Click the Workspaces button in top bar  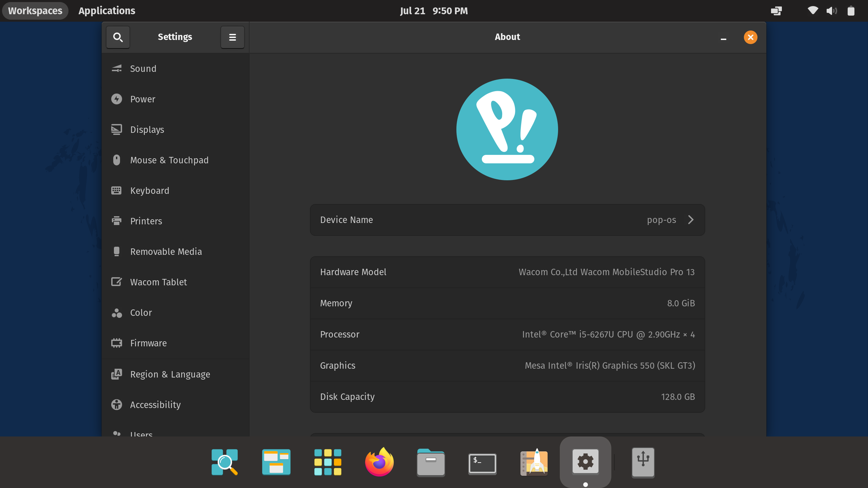click(35, 11)
